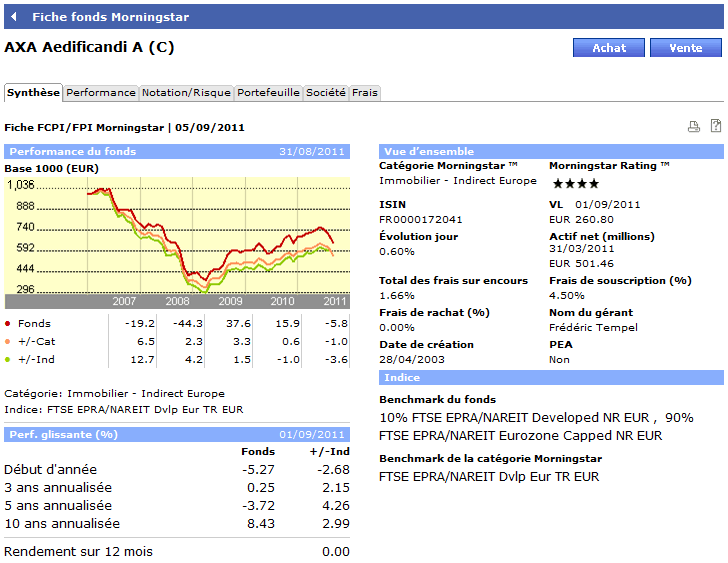Click the Actif net value EUR 501.46
Screen dimensions: 728x563
coord(581,264)
